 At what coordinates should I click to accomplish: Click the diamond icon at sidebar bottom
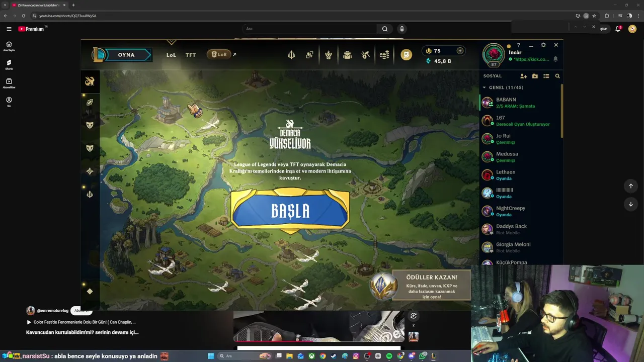[x=90, y=291]
